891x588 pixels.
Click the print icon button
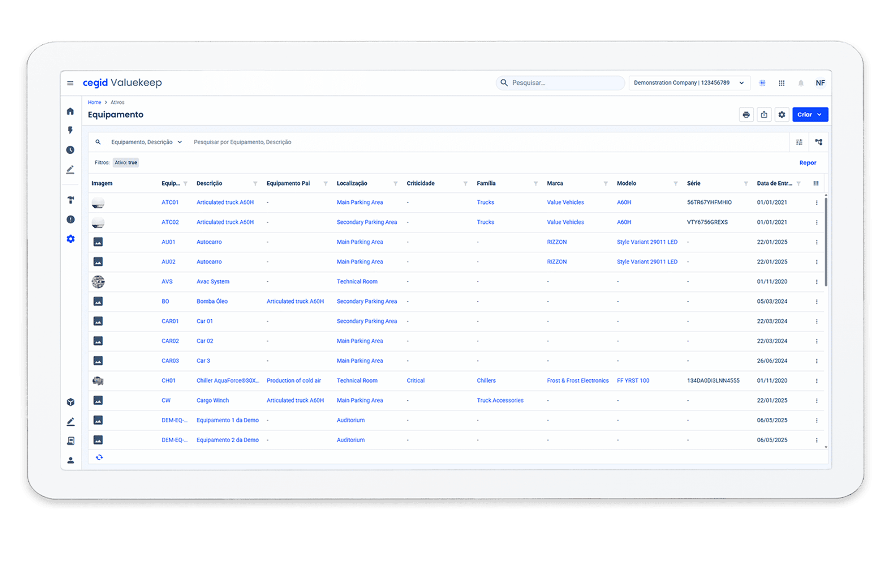[x=746, y=115]
